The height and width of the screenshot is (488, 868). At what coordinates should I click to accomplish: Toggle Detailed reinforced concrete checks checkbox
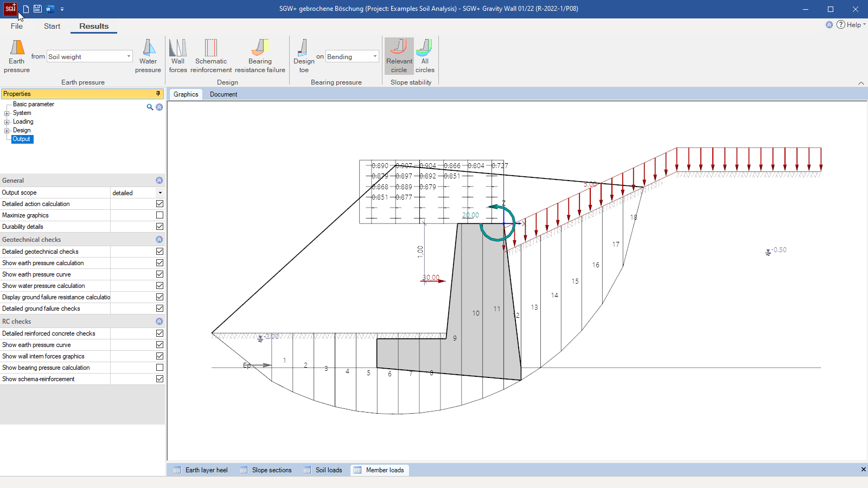tap(159, 333)
